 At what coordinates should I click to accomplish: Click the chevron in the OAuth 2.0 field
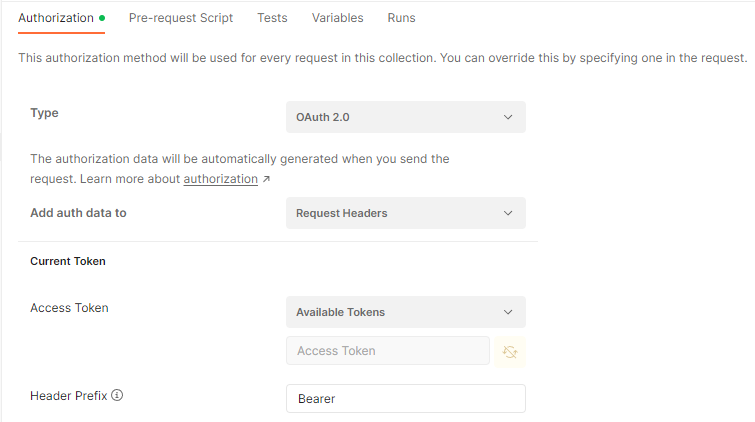coord(508,117)
